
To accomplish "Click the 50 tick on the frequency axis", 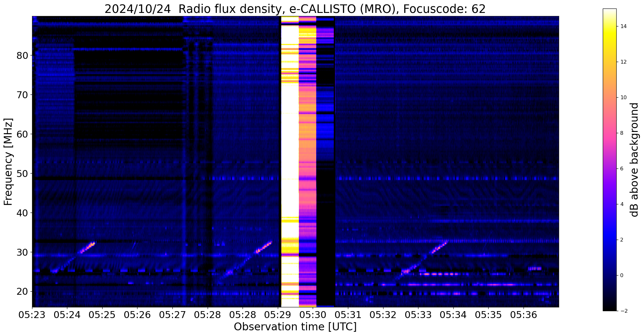I will coord(23,174).
